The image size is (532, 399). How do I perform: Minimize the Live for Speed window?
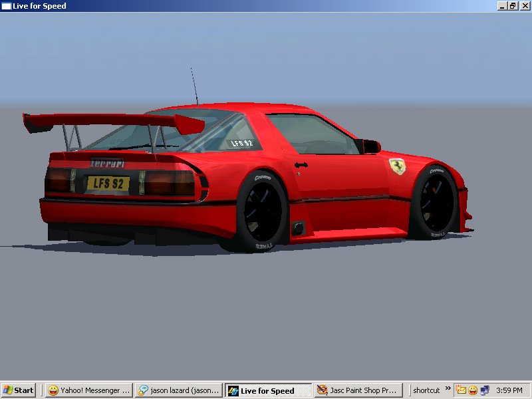[502, 6]
